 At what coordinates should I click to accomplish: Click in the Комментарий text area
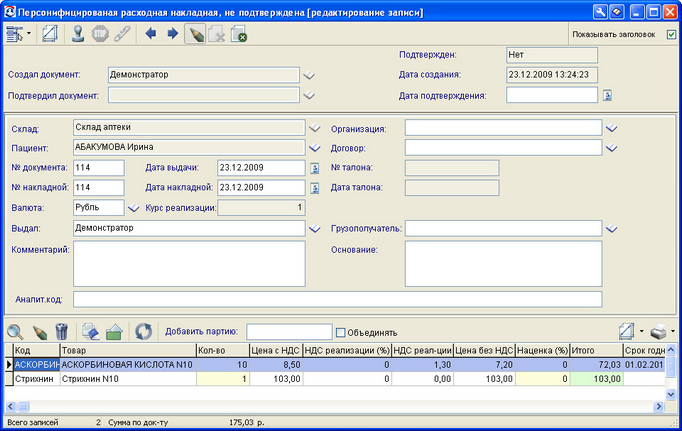189,264
